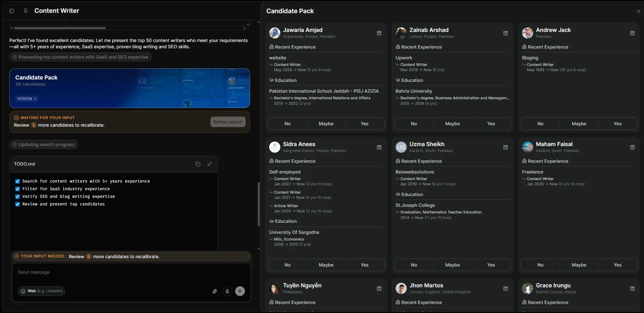Screen dimensions: 644x313
Task: Uncheck 'Verify SEO and blog writing expertise'
Action: [17, 196]
